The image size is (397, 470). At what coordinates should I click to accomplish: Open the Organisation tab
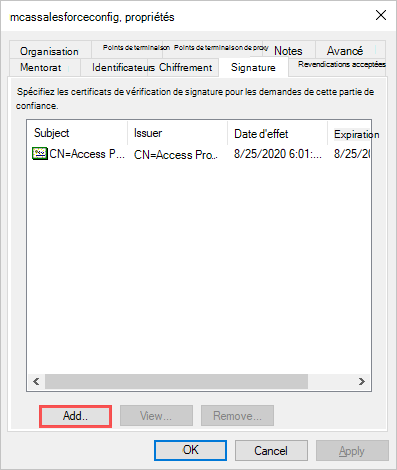pyautogui.click(x=50, y=51)
